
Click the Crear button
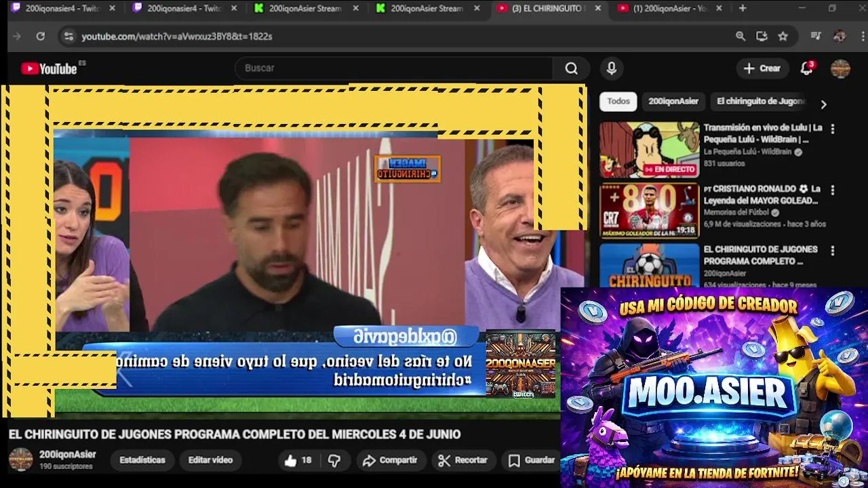tap(762, 68)
